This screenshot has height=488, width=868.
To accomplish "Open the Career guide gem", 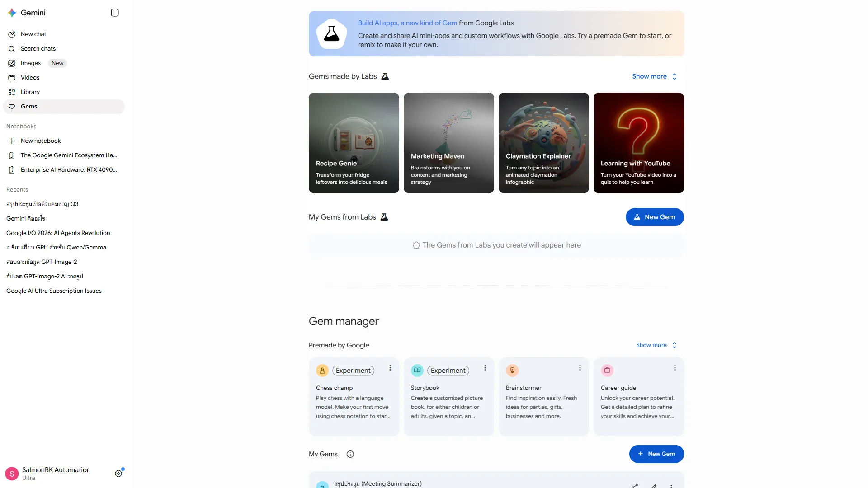I will 639,397.
